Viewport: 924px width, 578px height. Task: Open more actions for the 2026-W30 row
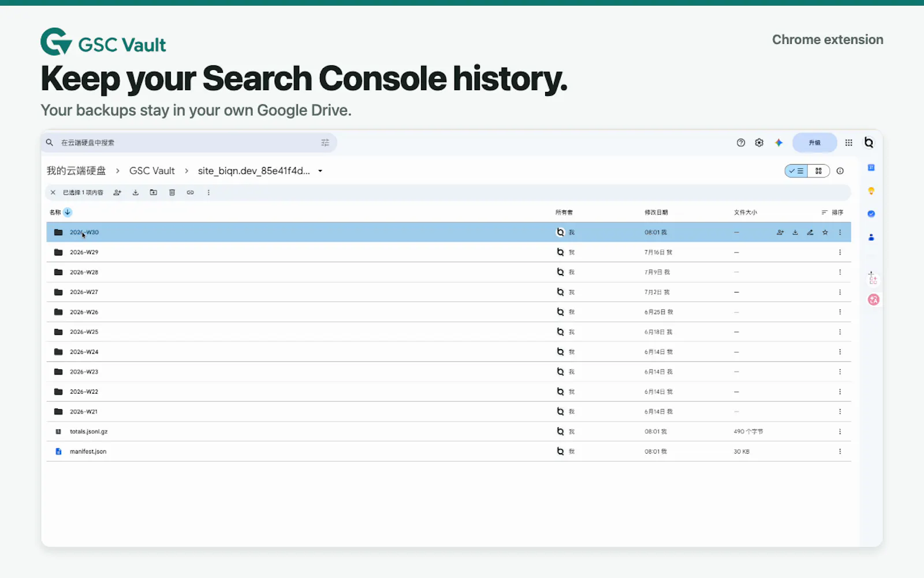point(840,232)
